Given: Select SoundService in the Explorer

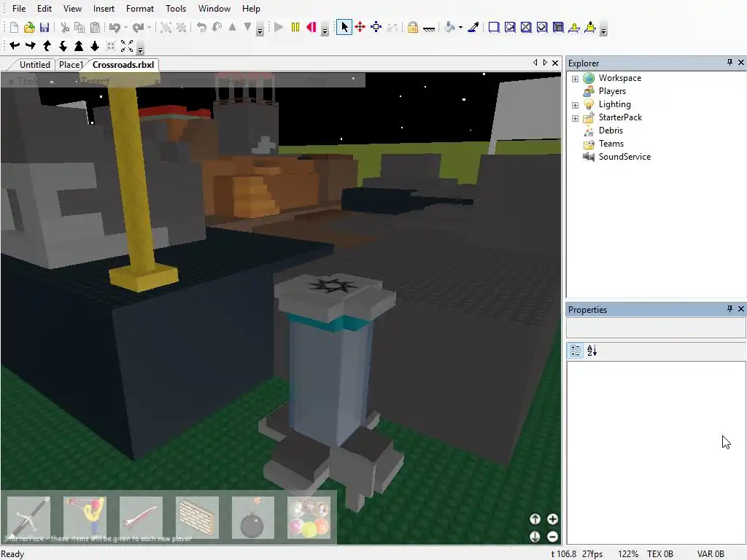Looking at the screenshot, I should [x=624, y=157].
